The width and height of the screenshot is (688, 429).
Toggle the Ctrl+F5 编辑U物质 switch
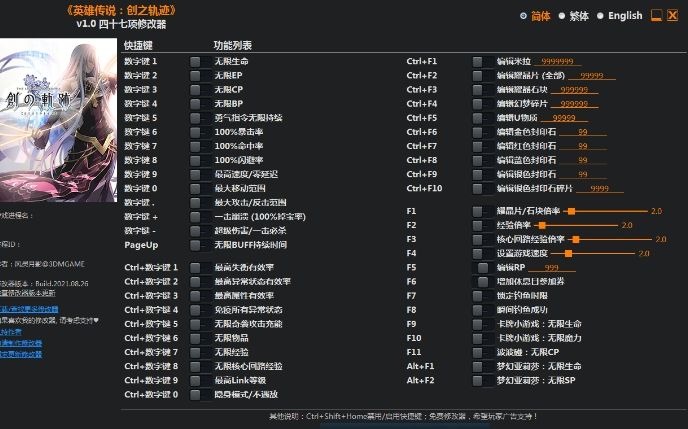[483, 118]
